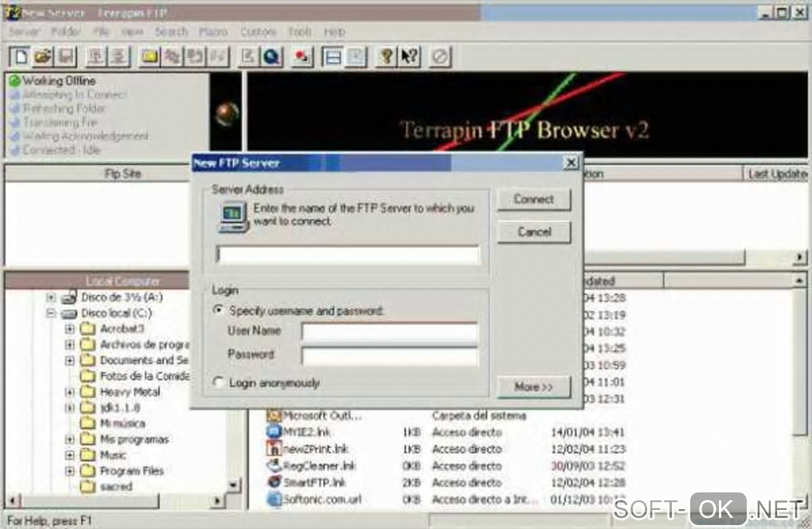Click the Softonic.com.url file icon
Screen dimensions: 812x529
[273, 499]
